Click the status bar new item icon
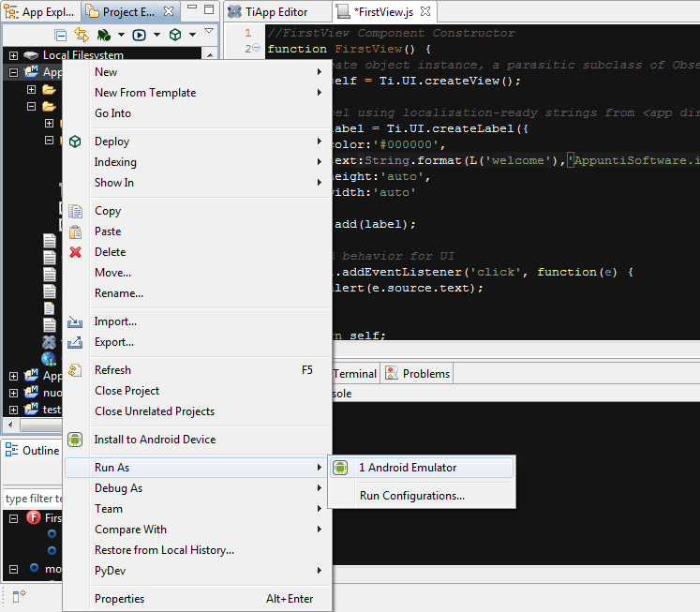 pyautogui.click(x=19, y=595)
